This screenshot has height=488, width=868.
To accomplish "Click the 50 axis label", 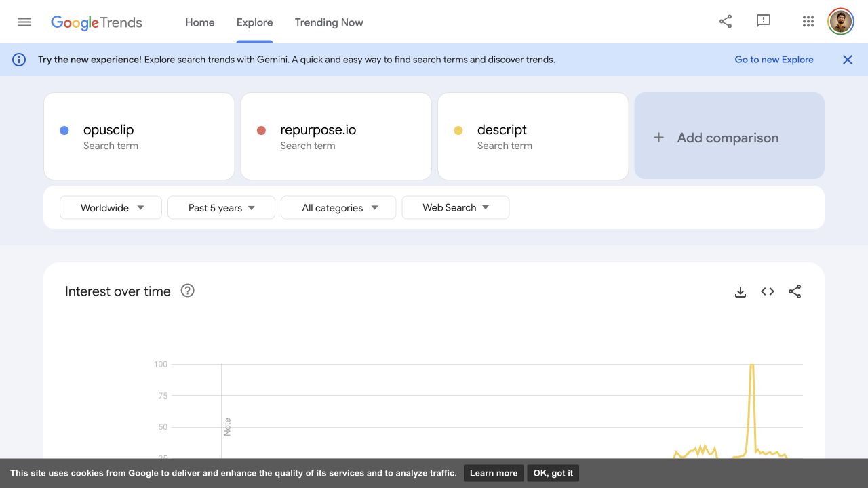I will click(163, 427).
